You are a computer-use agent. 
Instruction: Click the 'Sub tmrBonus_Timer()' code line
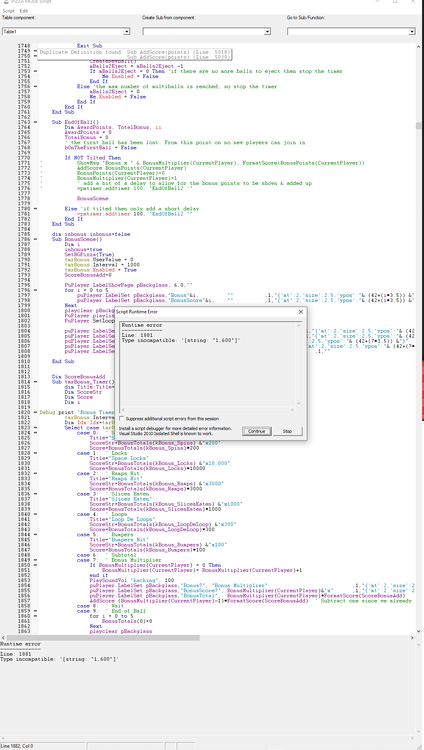pyautogui.click(x=84, y=382)
